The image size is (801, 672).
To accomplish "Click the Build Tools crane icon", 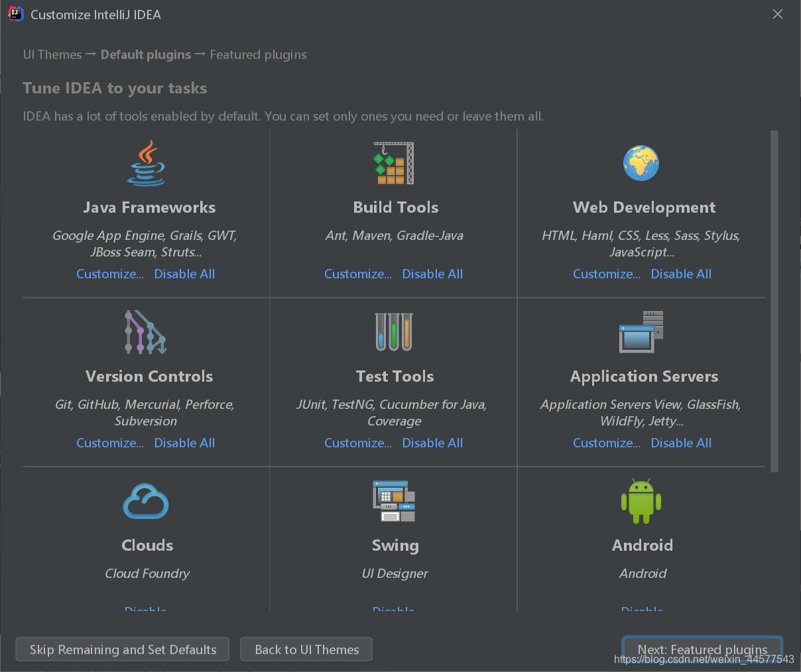I will (394, 163).
